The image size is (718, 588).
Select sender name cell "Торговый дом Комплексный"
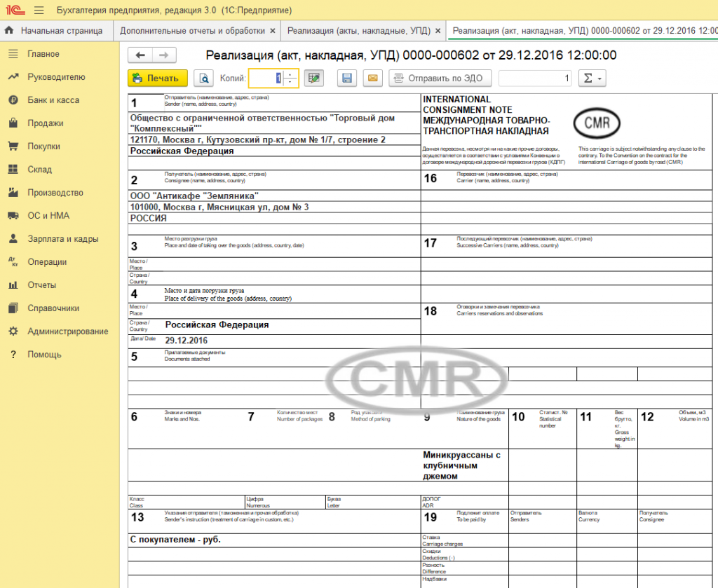tap(274, 123)
